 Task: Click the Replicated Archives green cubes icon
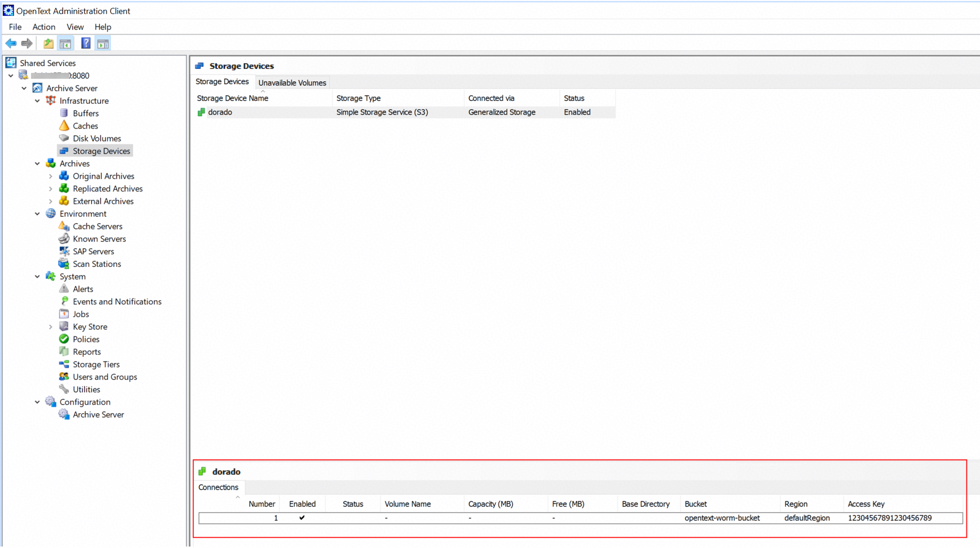click(x=64, y=189)
